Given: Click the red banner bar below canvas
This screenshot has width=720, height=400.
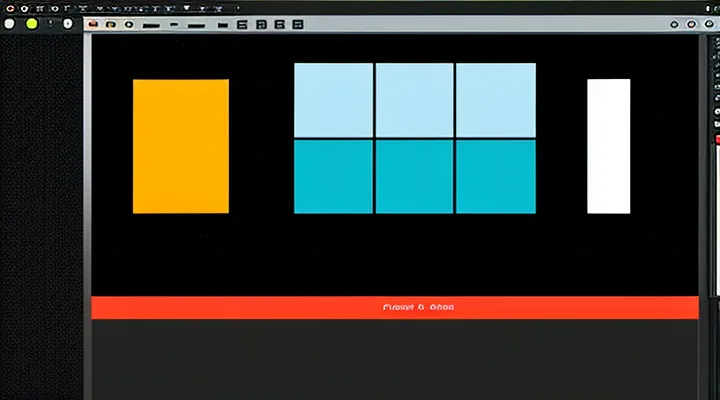Looking at the screenshot, I should pos(395,308).
